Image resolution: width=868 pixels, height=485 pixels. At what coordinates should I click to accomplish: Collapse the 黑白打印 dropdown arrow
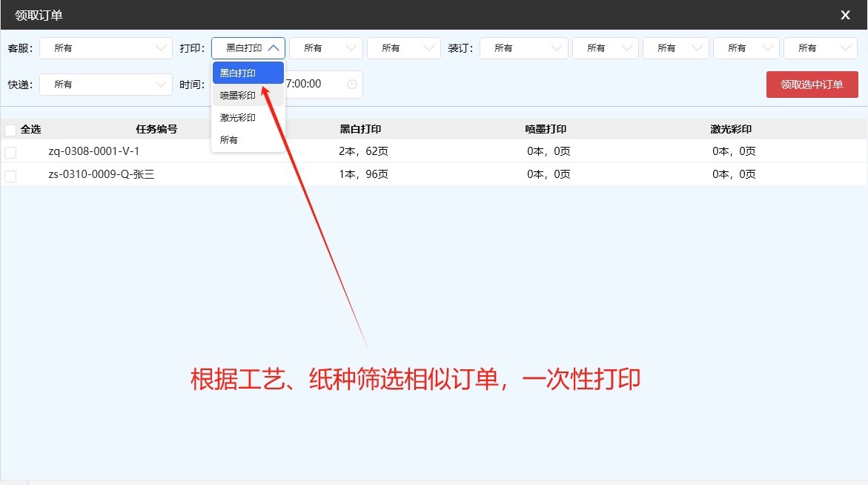point(274,48)
